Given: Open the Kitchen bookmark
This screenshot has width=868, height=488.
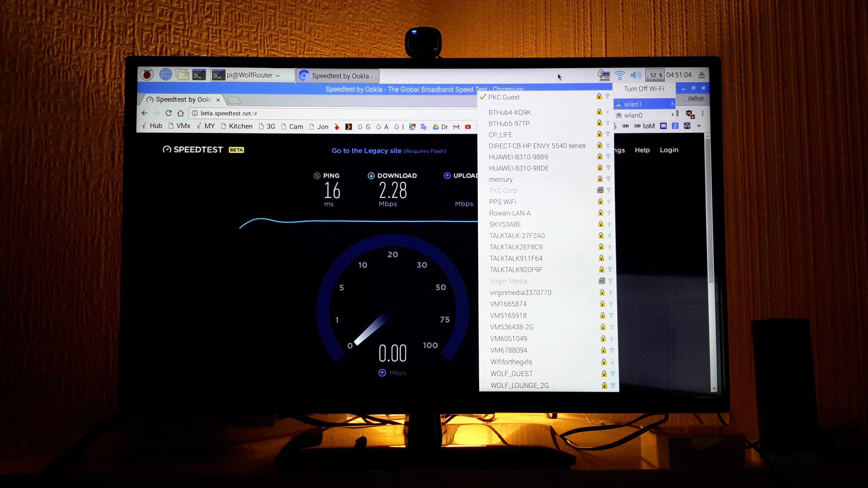Looking at the screenshot, I should point(237,126).
